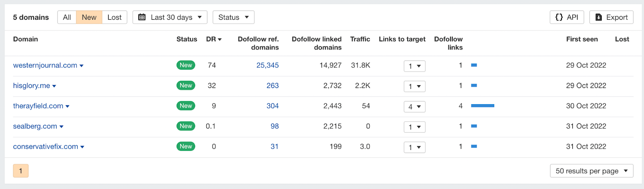Screen dimensions: 644x189
Task: Open conservativefix.com domain link
Action: tap(45, 146)
